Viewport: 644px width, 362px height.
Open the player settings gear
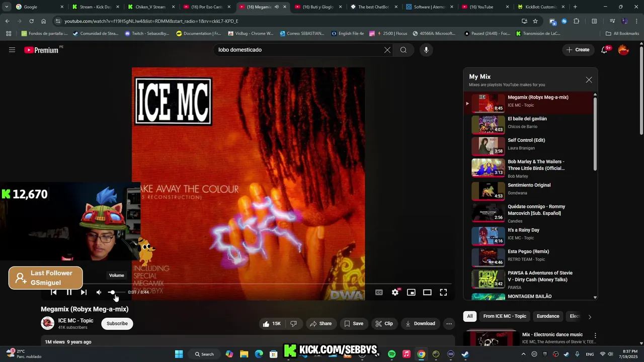click(x=395, y=292)
